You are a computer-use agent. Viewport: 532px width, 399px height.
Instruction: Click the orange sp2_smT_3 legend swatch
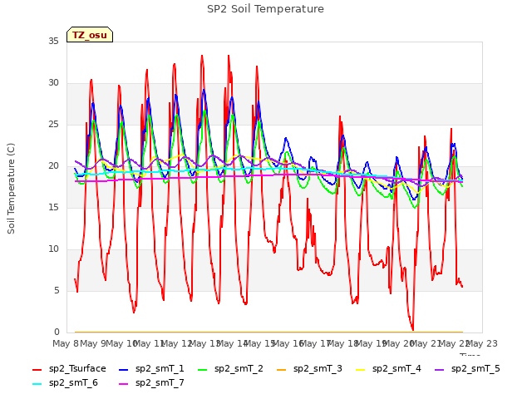point(282,369)
